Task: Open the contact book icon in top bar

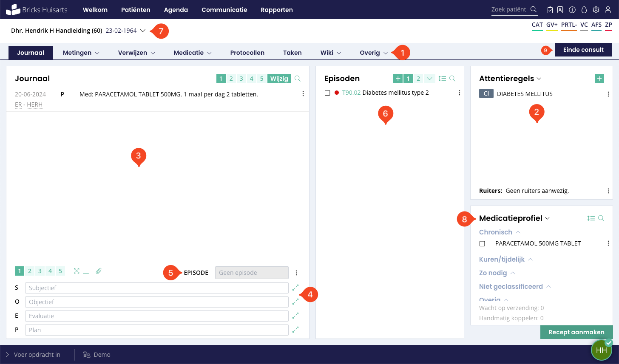Action: point(560,10)
